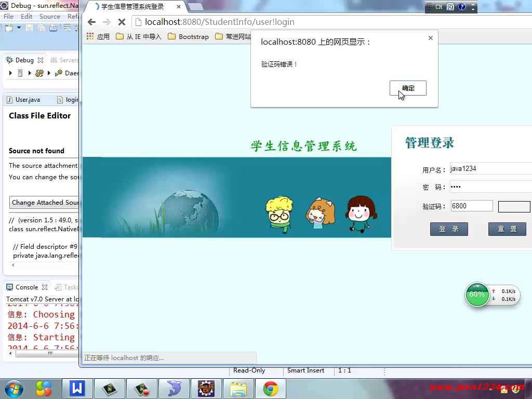The image size is (532, 399).
Task: Switch to the User.java editor tab
Action: [x=27, y=100]
